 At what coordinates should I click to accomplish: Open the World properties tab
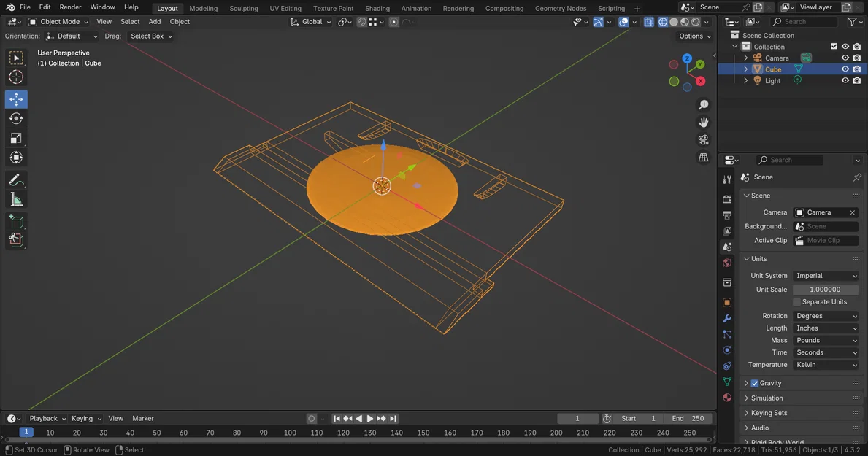coord(727,263)
